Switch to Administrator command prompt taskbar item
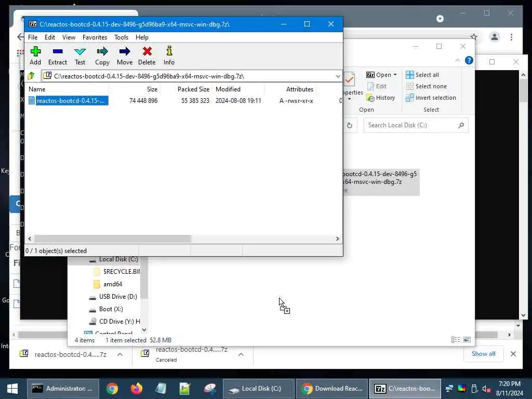532x399 pixels. [x=63, y=389]
